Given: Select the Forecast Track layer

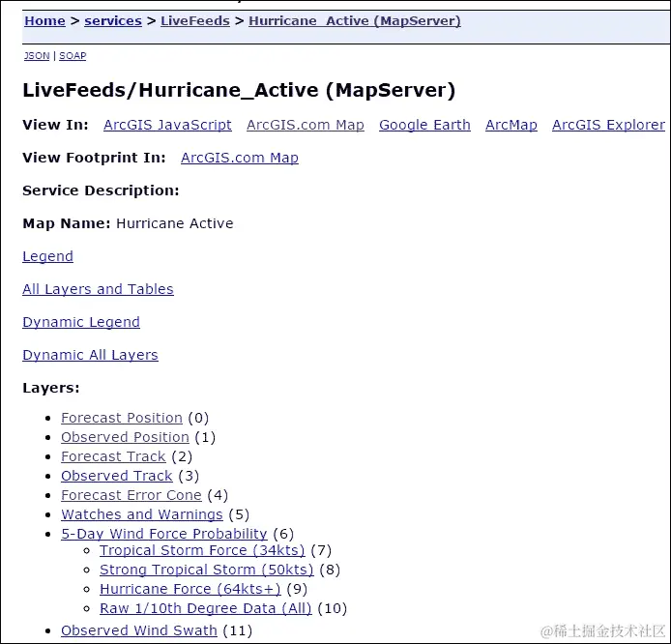Looking at the screenshot, I should point(113,456).
